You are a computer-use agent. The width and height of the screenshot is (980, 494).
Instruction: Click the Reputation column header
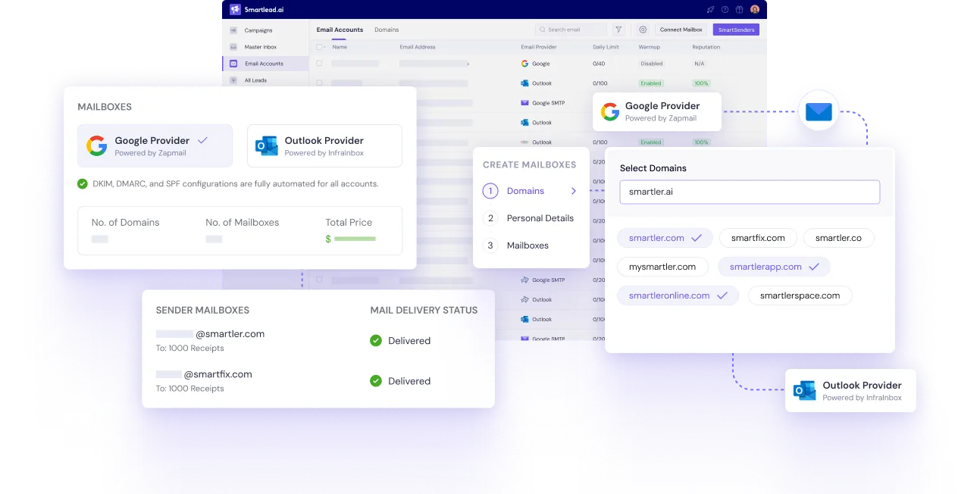(706, 47)
